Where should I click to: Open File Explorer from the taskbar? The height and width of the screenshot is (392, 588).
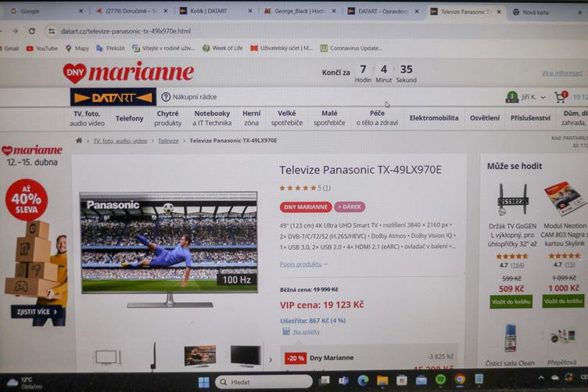pos(382,381)
